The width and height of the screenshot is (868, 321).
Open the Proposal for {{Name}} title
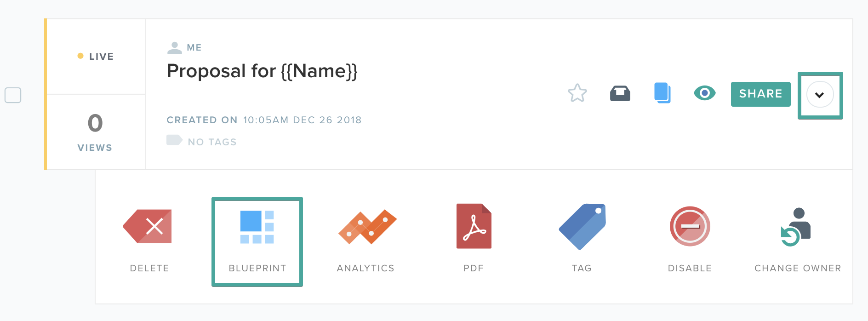tap(262, 71)
